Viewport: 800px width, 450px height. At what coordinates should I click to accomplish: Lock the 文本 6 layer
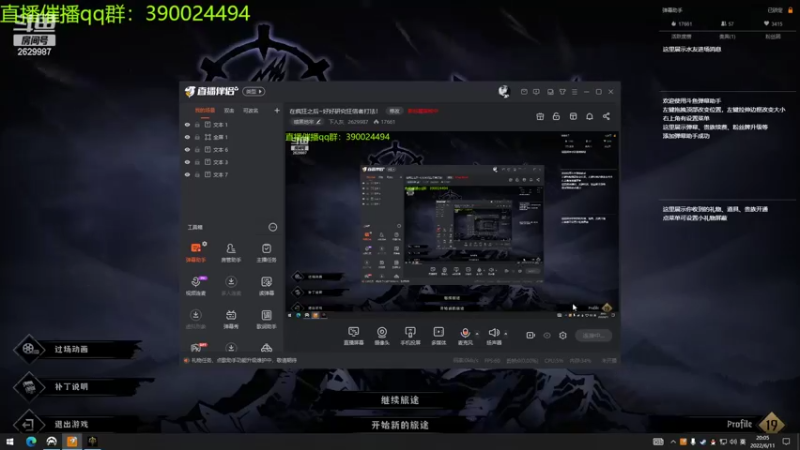click(x=197, y=149)
